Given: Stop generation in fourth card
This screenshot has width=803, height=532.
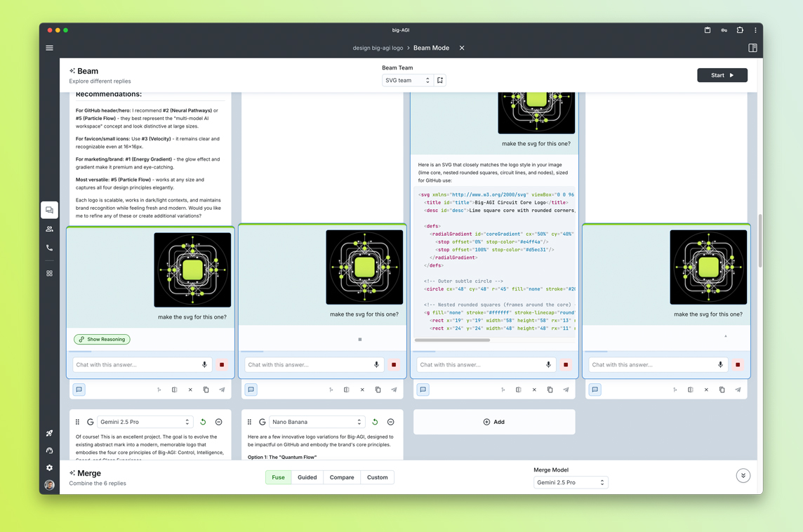Looking at the screenshot, I should click(738, 364).
